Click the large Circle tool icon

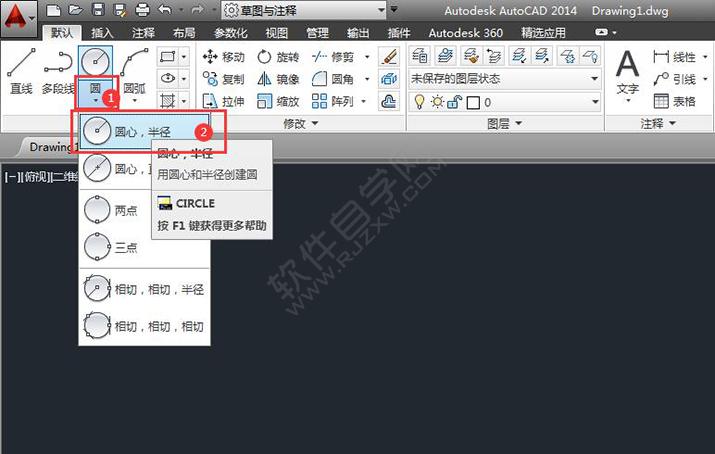(x=95, y=62)
